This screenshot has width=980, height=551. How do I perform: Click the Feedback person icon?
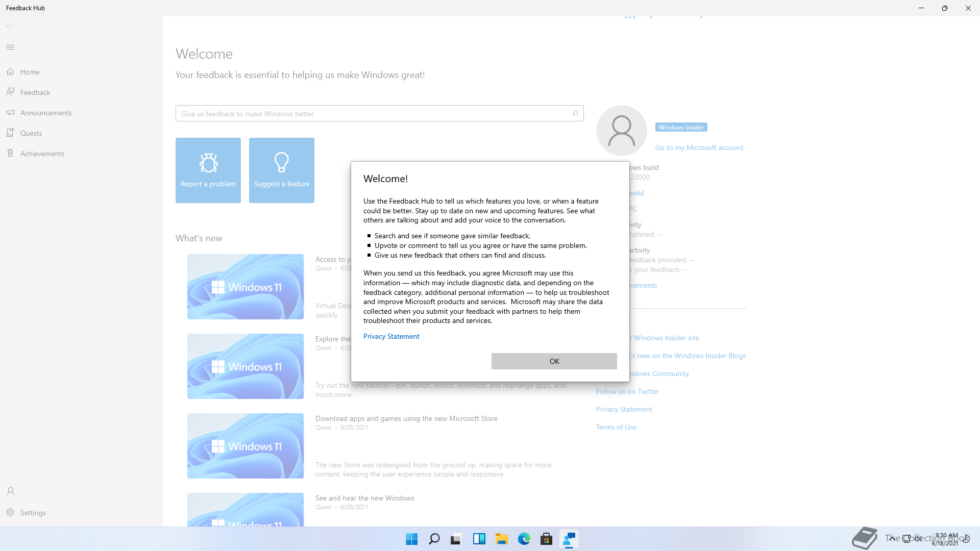(x=10, y=92)
